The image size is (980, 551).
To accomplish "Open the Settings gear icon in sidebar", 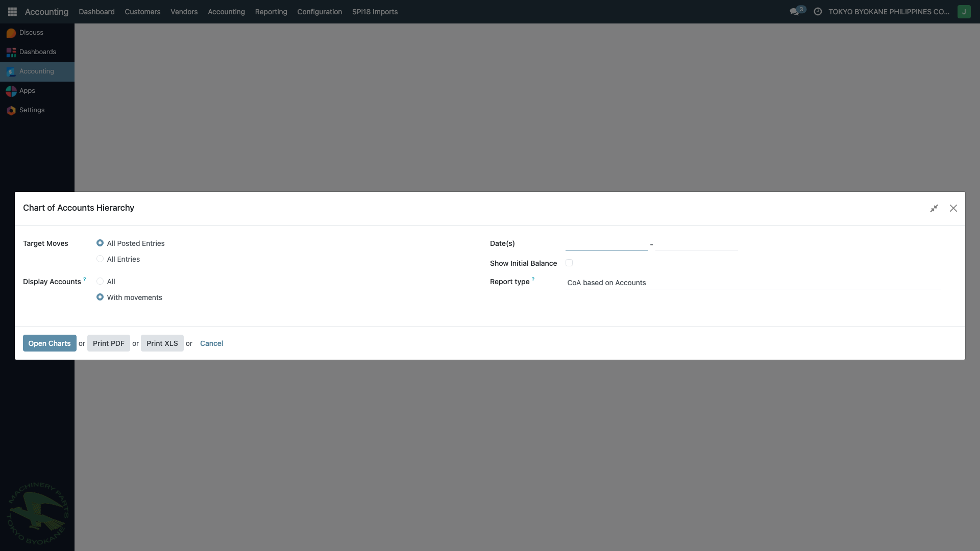I will pos(11,110).
